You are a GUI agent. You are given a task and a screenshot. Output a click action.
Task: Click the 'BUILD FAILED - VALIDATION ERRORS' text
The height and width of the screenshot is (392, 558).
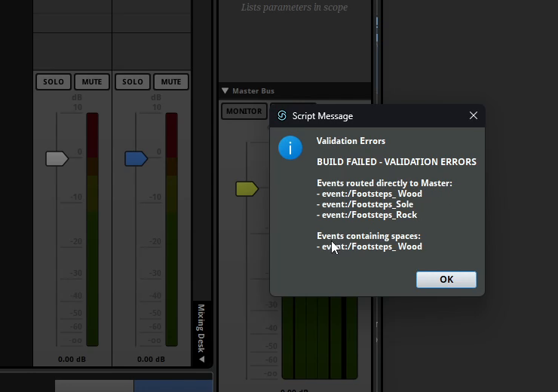click(397, 162)
